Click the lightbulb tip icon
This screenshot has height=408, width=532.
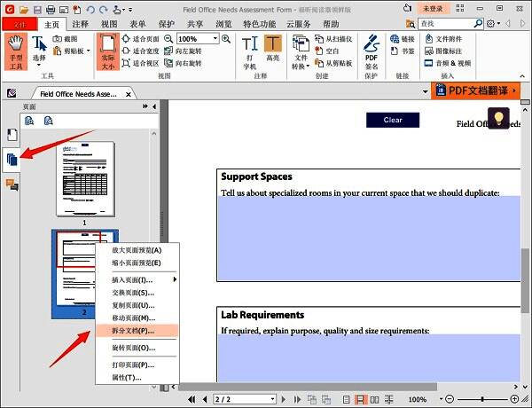tap(498, 118)
